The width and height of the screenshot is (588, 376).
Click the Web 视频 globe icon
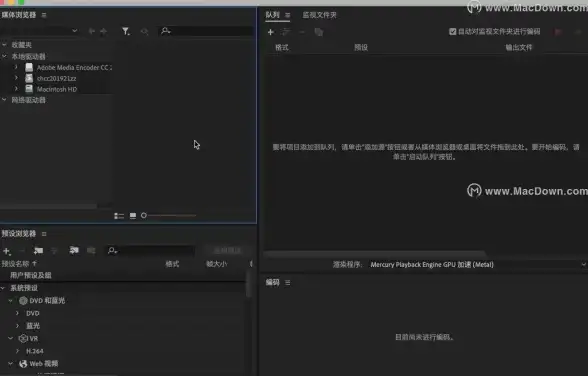tap(23, 364)
